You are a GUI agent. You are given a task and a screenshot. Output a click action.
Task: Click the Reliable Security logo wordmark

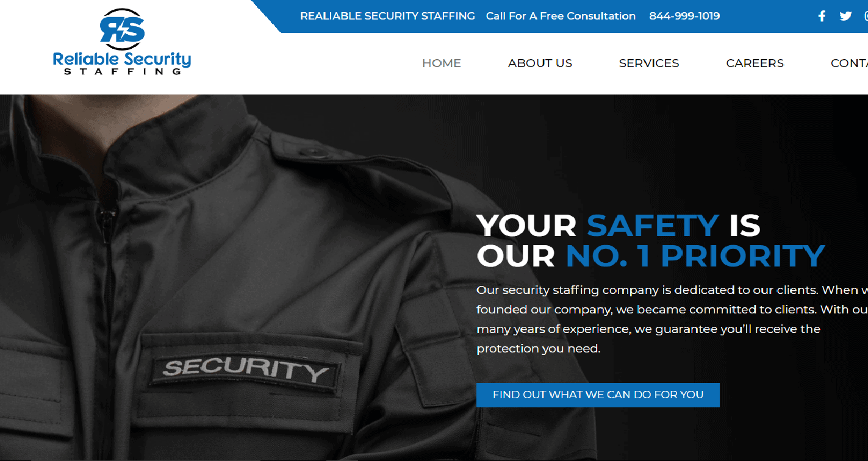[x=122, y=59]
